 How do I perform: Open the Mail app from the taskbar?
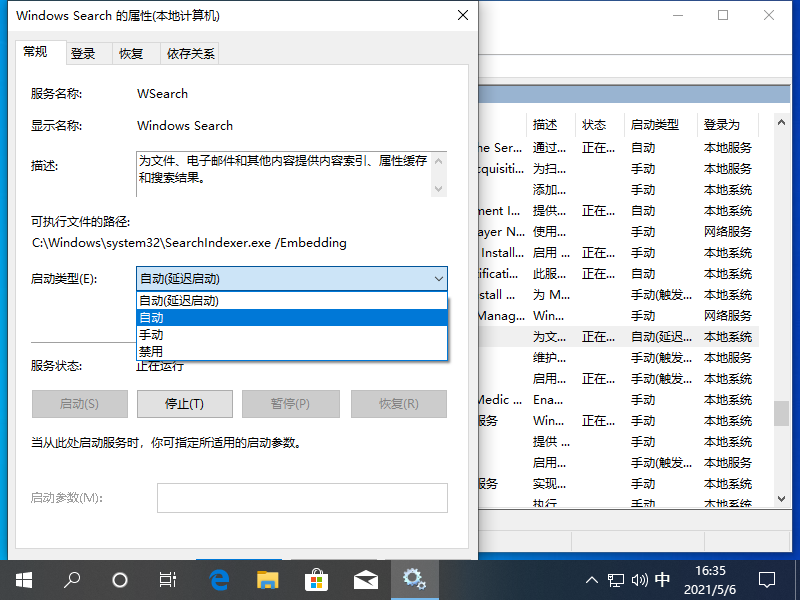click(365, 579)
